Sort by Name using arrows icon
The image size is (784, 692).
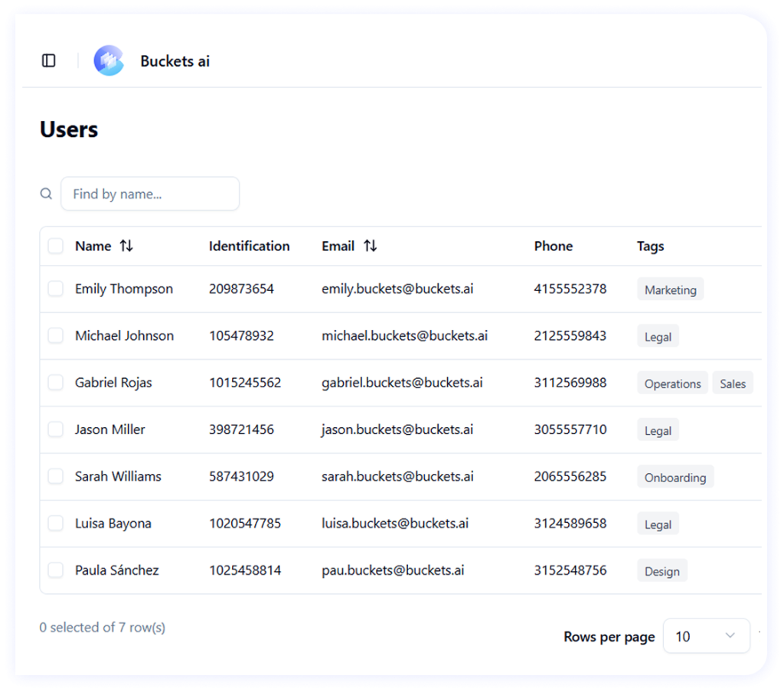point(126,246)
